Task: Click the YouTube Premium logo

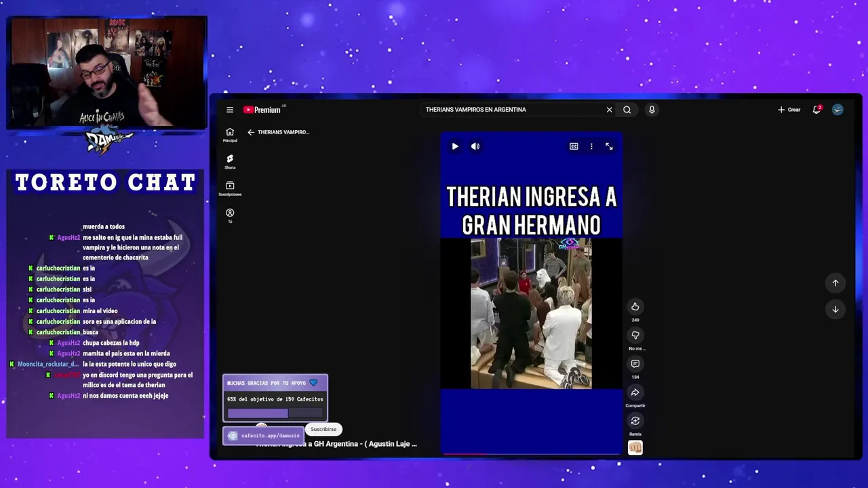Action: 262,110
